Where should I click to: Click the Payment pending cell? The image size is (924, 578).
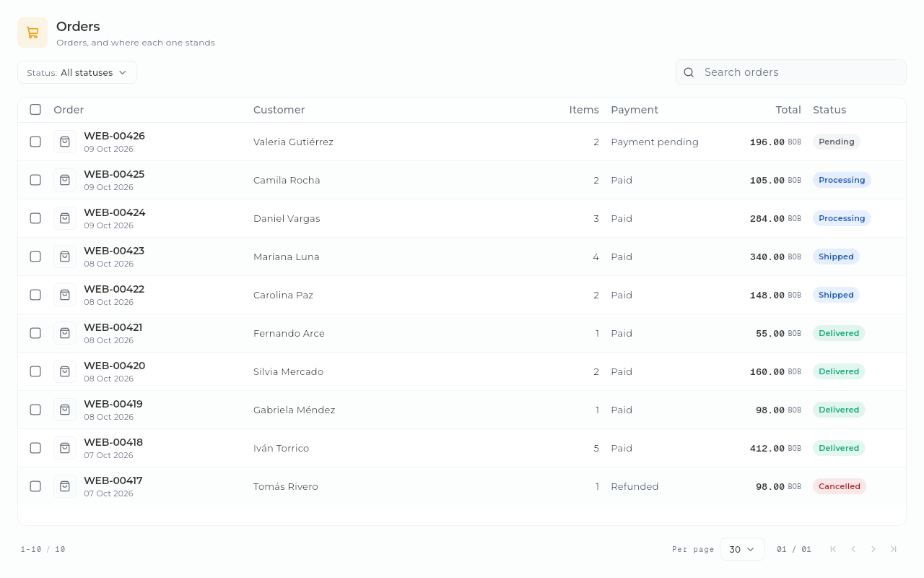click(x=655, y=142)
